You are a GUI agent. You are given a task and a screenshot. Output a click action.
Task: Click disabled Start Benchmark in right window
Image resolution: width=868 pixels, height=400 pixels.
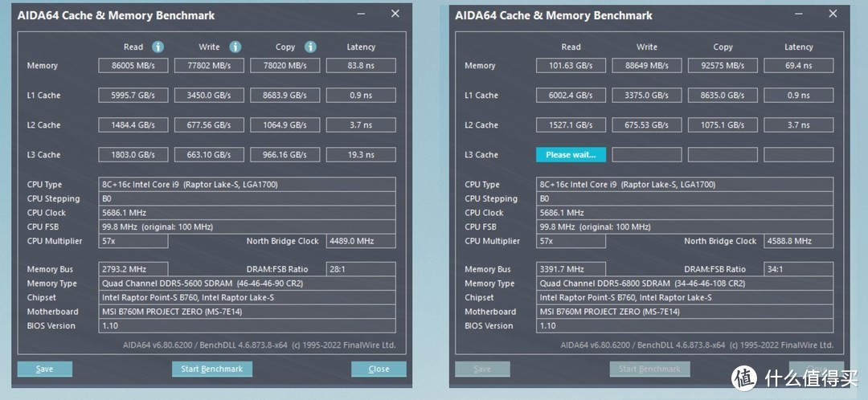tap(650, 369)
